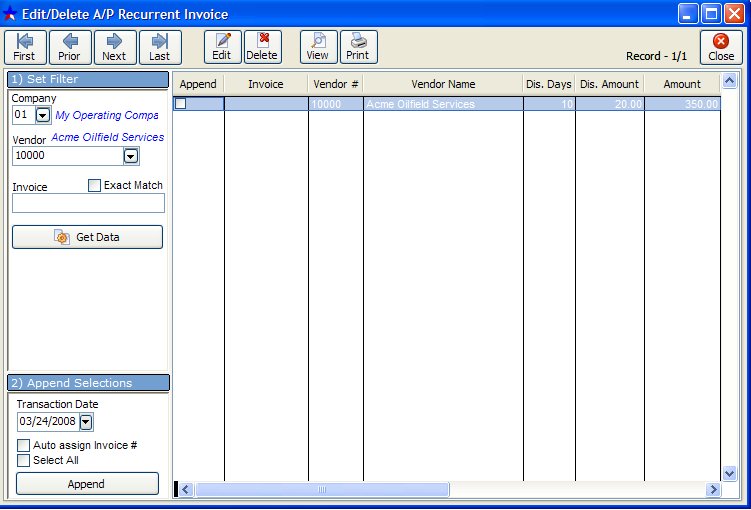Click the grid cell with vendor number 10000

click(x=336, y=104)
